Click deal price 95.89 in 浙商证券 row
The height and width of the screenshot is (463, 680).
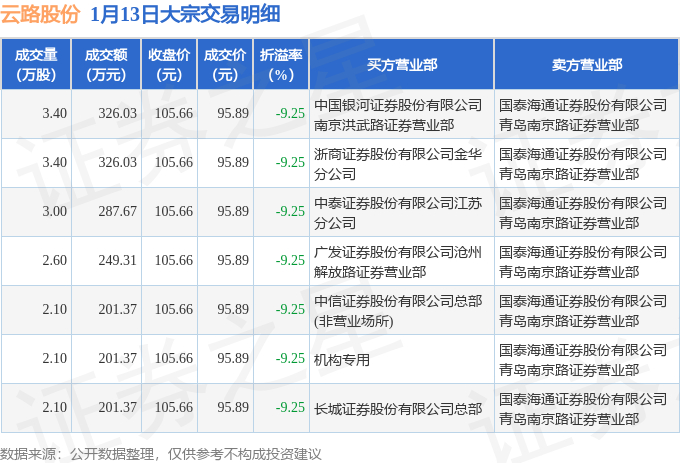click(233, 162)
